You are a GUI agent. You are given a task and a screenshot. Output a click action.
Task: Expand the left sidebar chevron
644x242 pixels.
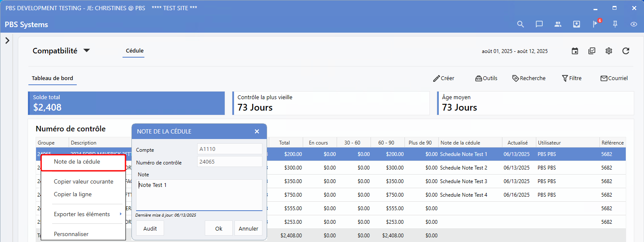pos(7,41)
